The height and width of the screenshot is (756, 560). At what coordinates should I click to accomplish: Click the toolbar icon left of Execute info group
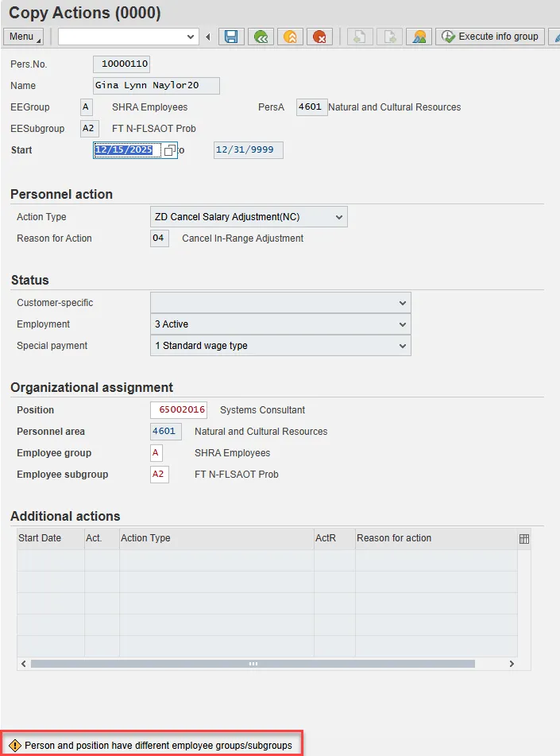coord(419,37)
